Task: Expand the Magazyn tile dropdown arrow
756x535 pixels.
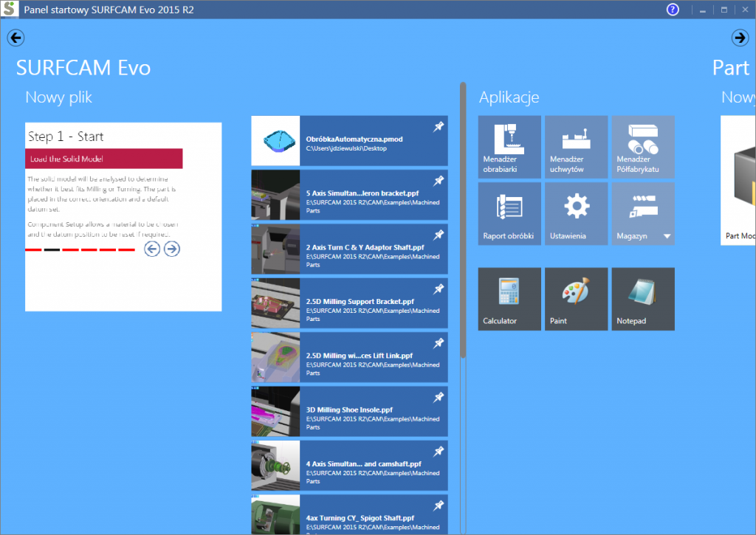Action: click(667, 237)
